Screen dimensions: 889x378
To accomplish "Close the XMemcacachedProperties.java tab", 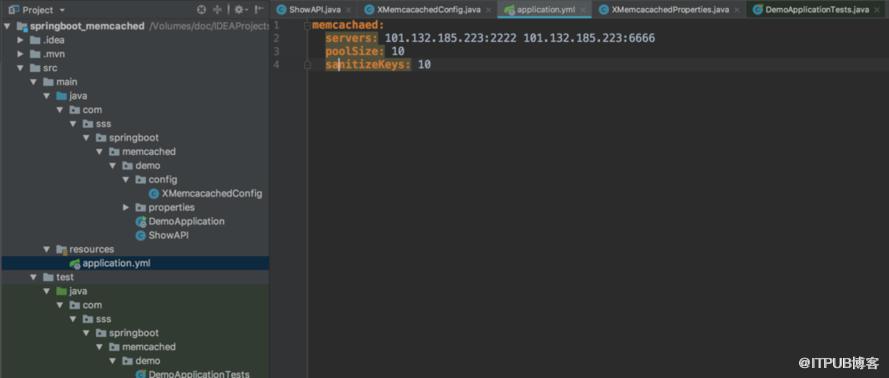I will (x=736, y=10).
